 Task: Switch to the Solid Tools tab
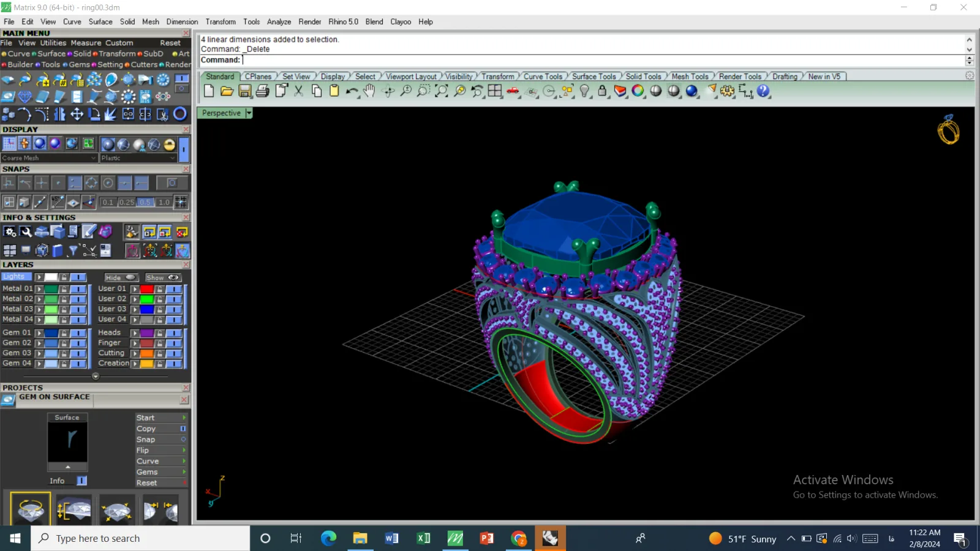[643, 77]
